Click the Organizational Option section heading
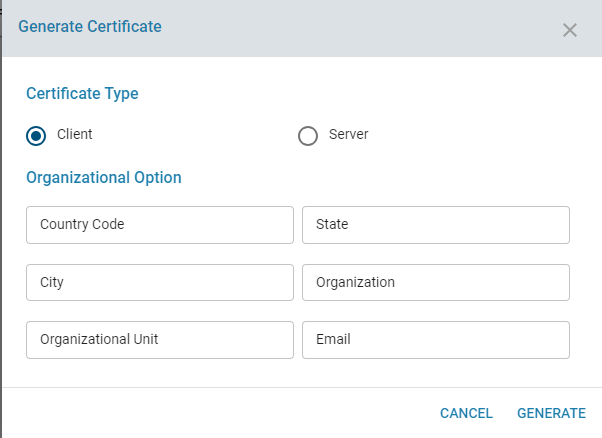This screenshot has height=438, width=602. point(104,177)
